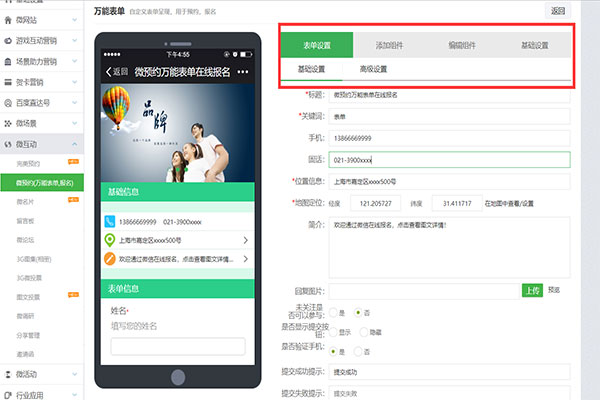Expand the 微活动 menu chevron
This screenshot has height=400, width=600.
(x=75, y=374)
